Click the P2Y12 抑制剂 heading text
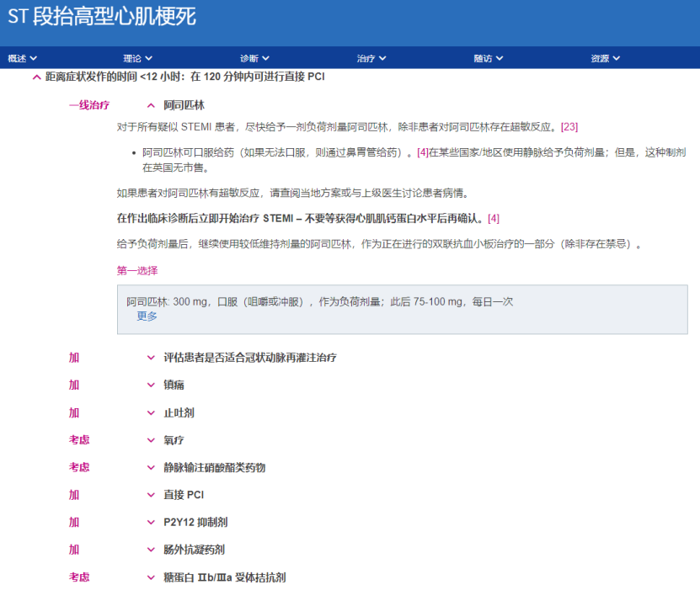This screenshot has height=590, width=700. [x=195, y=522]
